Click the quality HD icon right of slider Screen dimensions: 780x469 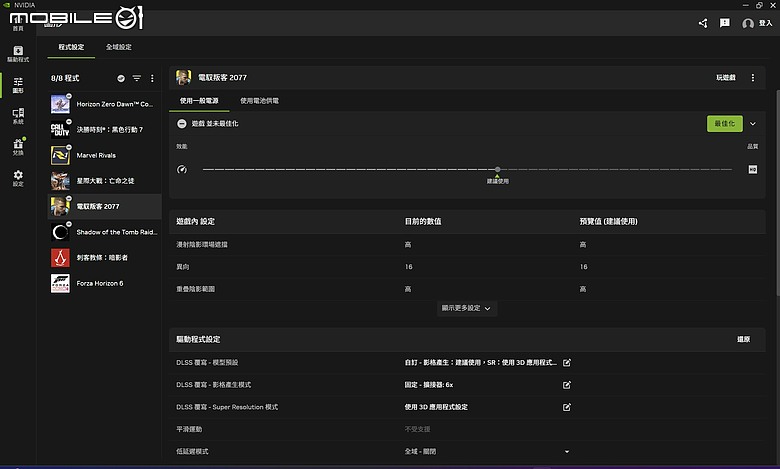[753, 170]
